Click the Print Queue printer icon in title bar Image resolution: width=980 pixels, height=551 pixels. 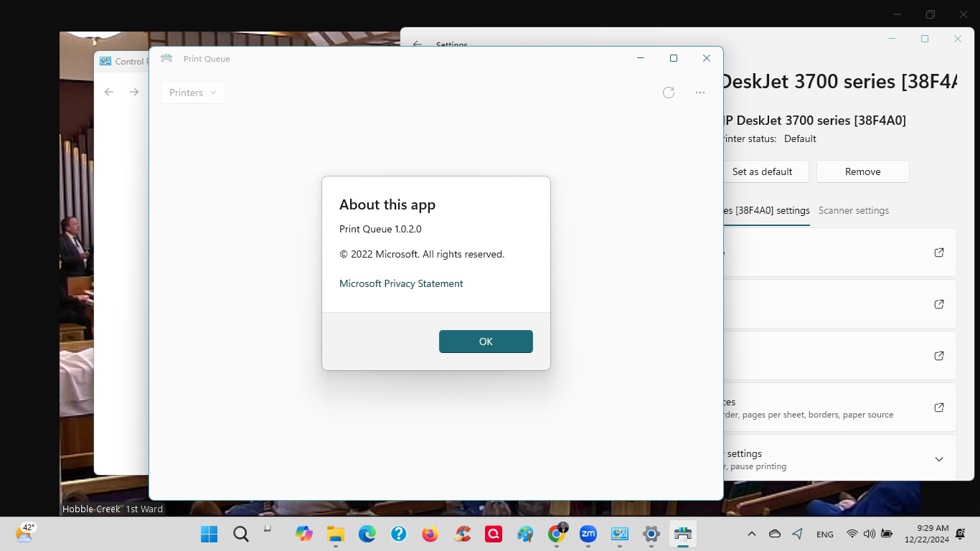[166, 58]
